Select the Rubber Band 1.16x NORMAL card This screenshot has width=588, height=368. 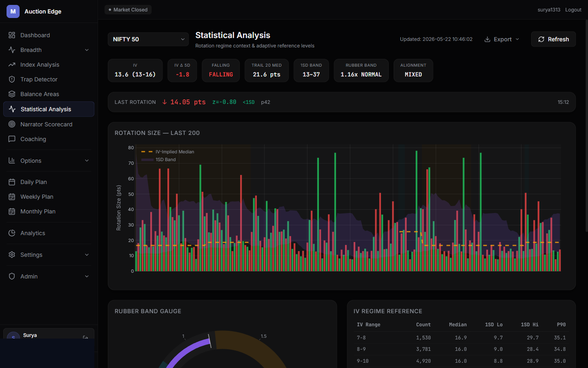(361, 70)
